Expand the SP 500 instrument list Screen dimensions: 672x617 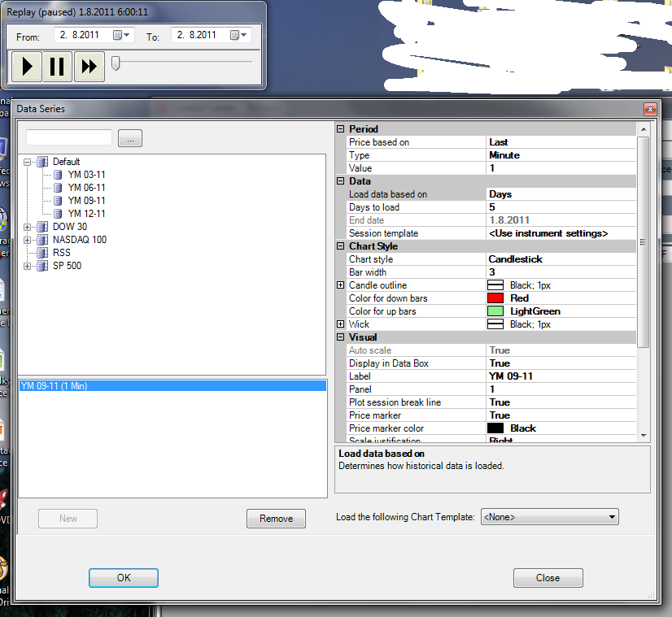[x=28, y=267]
